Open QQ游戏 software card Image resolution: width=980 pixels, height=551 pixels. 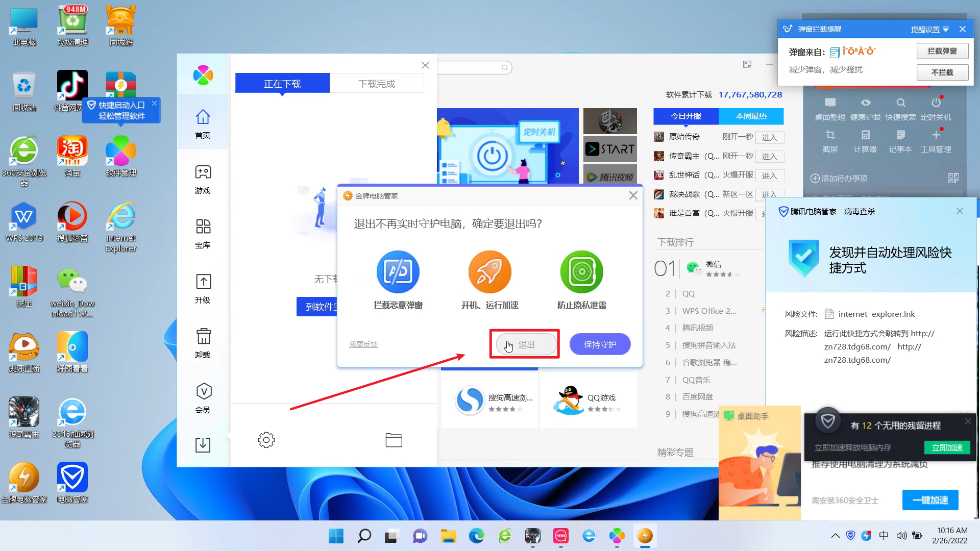pos(588,399)
